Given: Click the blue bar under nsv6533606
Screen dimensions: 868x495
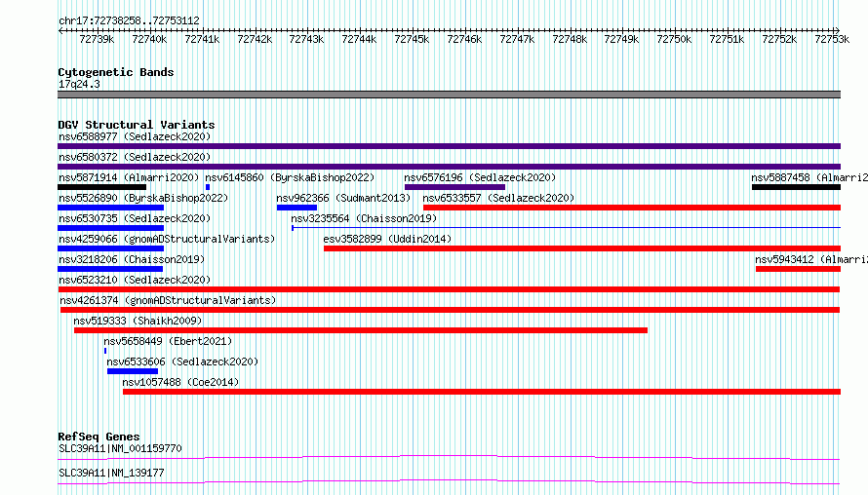Looking at the screenshot, I should click(133, 371).
